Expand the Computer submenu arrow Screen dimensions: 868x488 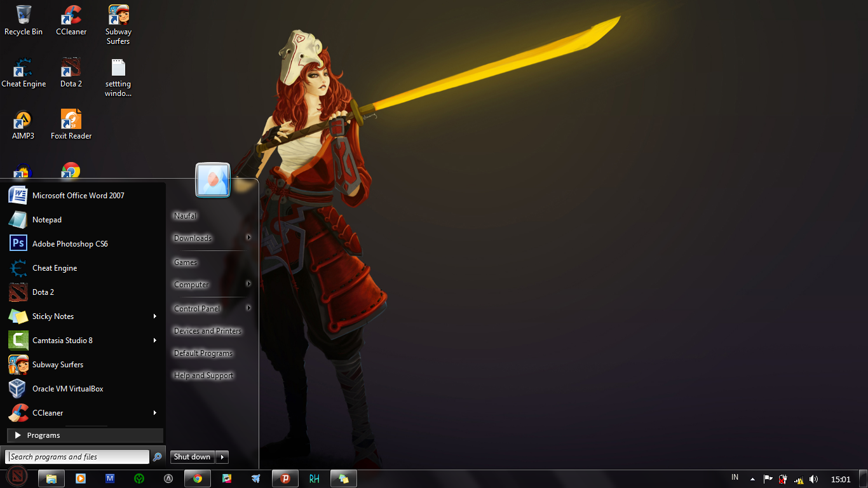click(x=248, y=284)
